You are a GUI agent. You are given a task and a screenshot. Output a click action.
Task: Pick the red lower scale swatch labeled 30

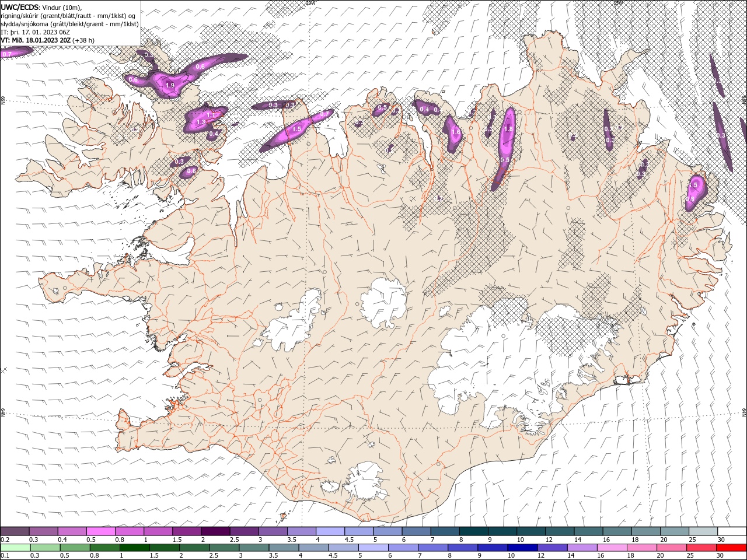coord(732,548)
